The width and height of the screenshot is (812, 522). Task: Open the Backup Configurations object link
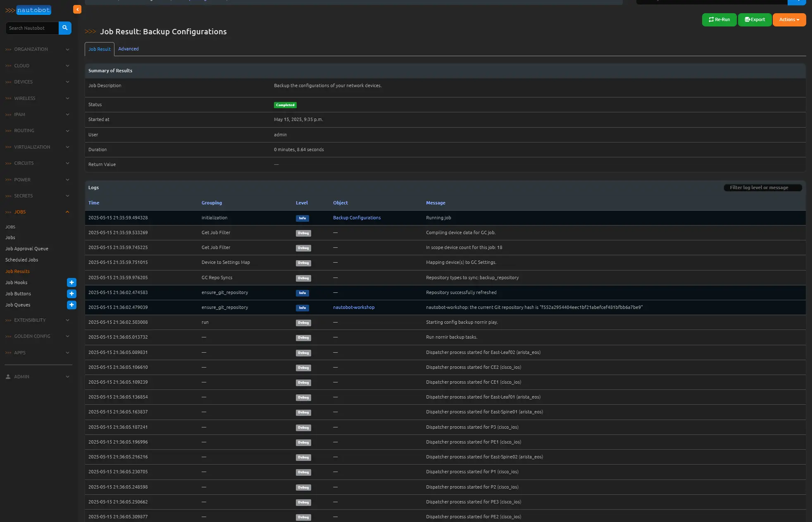coord(357,218)
